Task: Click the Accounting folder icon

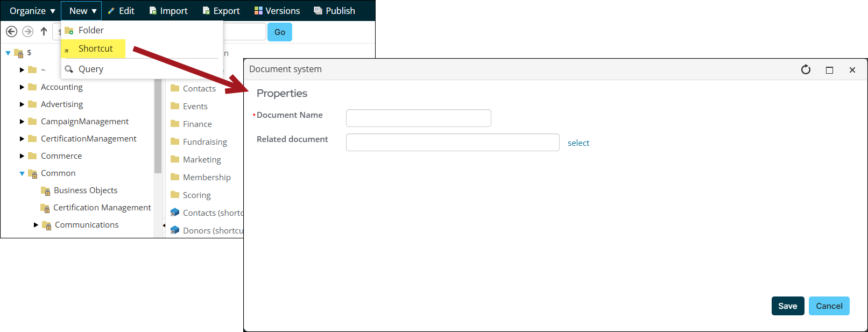Action: point(32,87)
